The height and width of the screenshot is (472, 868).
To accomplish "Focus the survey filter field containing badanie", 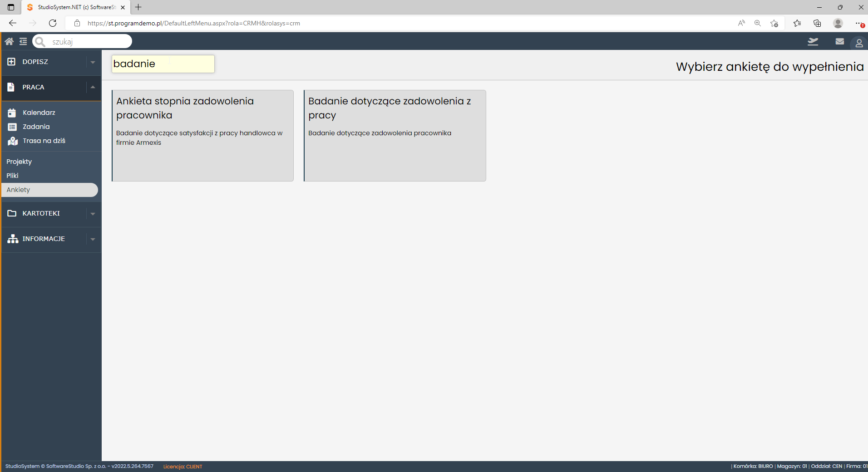I will point(163,64).
